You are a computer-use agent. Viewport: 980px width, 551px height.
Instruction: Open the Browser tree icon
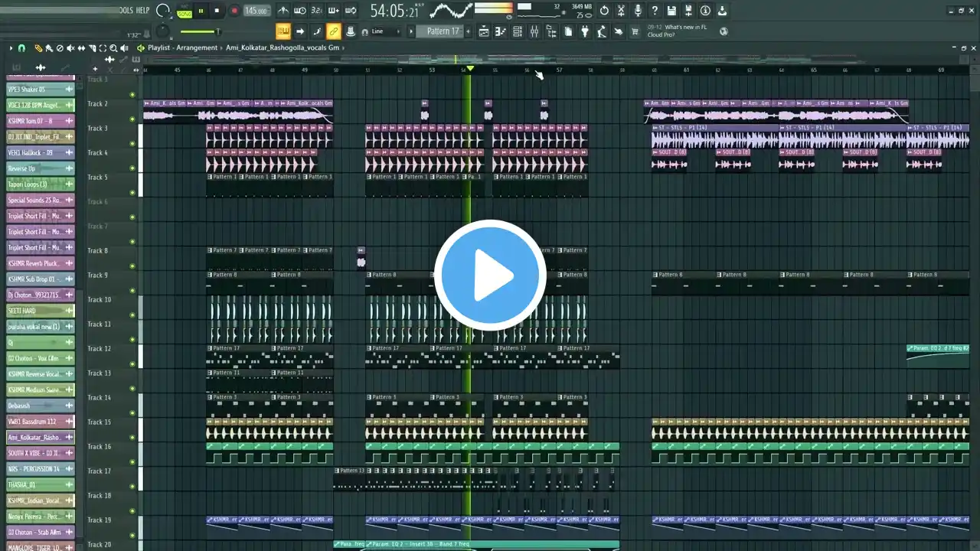(551, 31)
